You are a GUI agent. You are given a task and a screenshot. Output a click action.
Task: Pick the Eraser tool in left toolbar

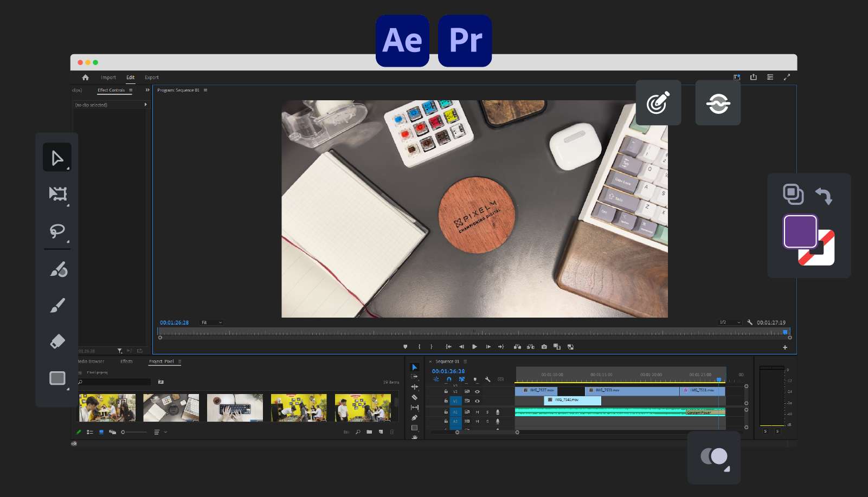[x=57, y=341]
